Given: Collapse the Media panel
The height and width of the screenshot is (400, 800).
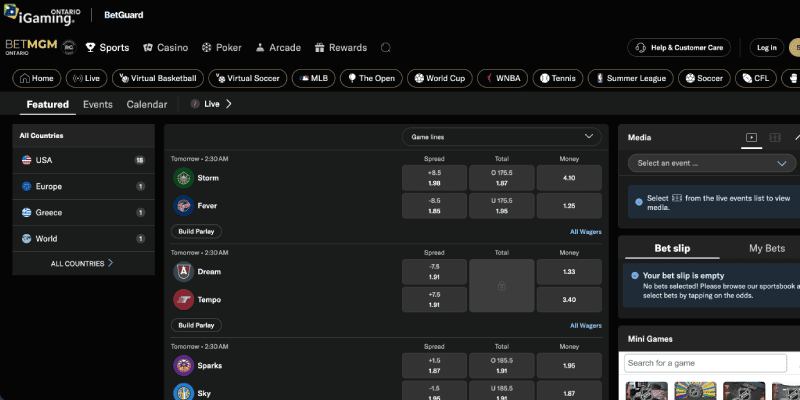Looking at the screenshot, I should [x=797, y=137].
